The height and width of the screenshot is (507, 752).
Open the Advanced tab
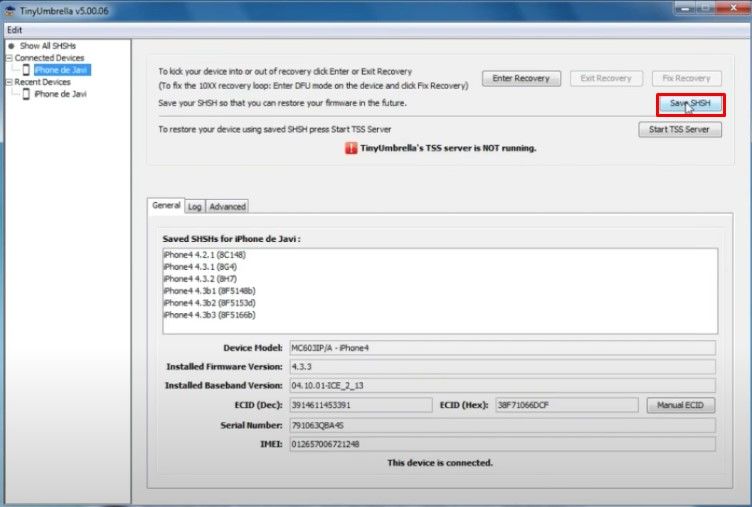pos(227,206)
